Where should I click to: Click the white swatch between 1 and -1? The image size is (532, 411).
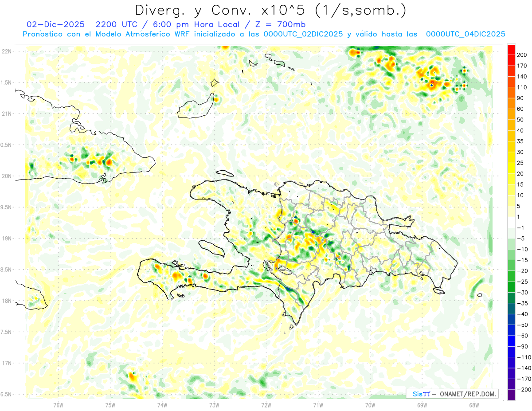pyautogui.click(x=511, y=223)
